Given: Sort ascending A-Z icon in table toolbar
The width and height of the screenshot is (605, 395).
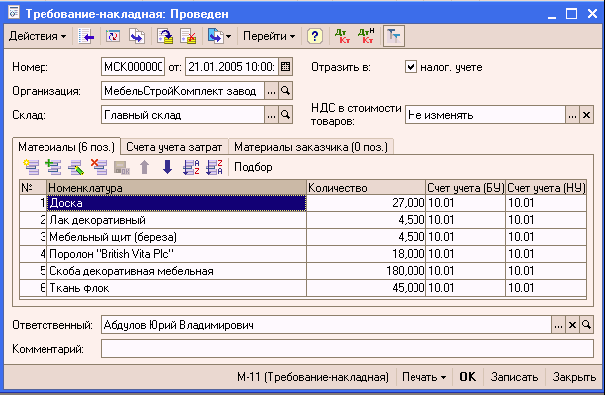Looking at the screenshot, I should 191,167.
